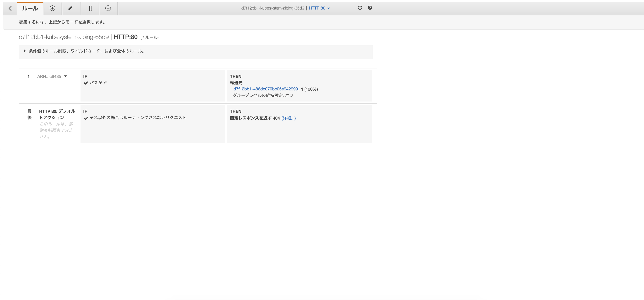Click the load balancer name in header
The width and height of the screenshot is (644, 300).
click(x=272, y=8)
